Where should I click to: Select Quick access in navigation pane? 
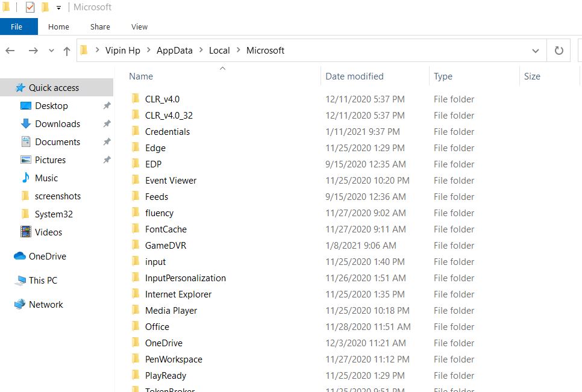(57, 87)
